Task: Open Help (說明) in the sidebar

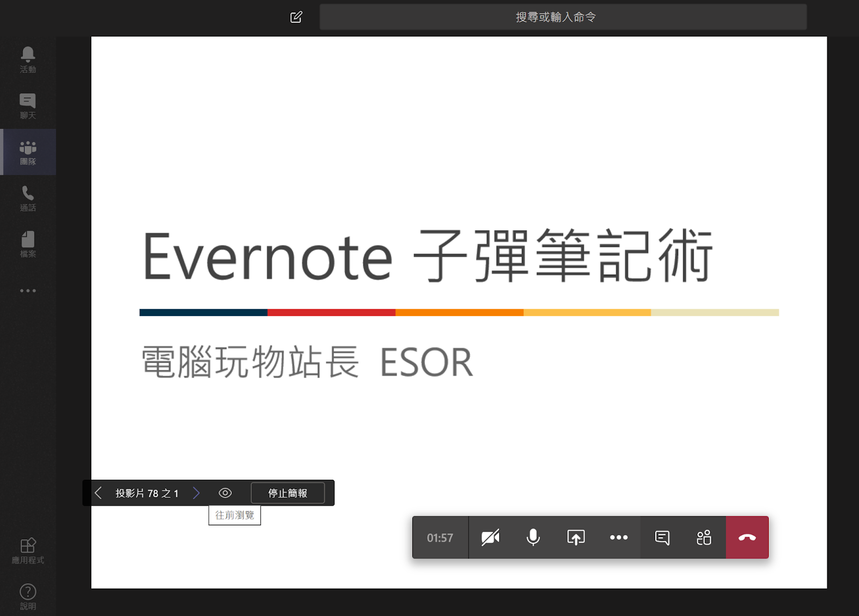Action: coord(28,597)
